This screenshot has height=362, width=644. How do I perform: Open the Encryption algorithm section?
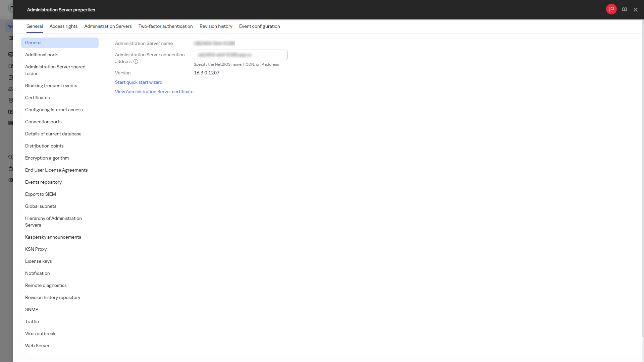pos(60,158)
